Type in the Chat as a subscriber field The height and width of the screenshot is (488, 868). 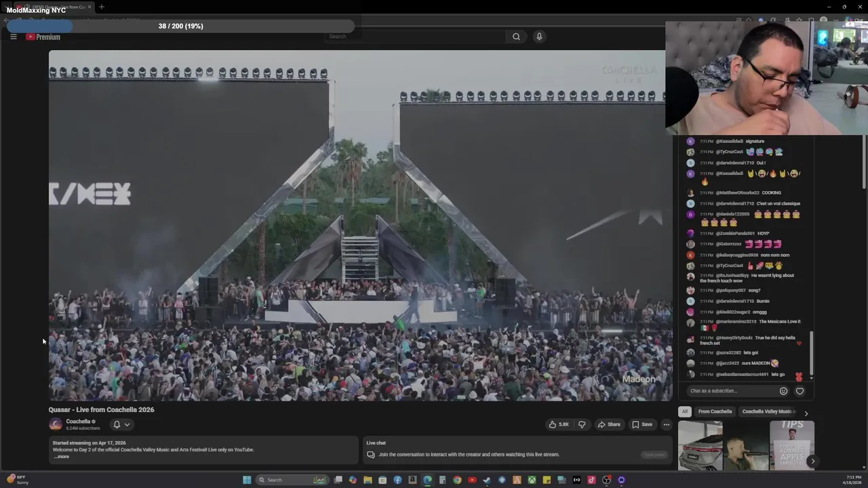731,390
